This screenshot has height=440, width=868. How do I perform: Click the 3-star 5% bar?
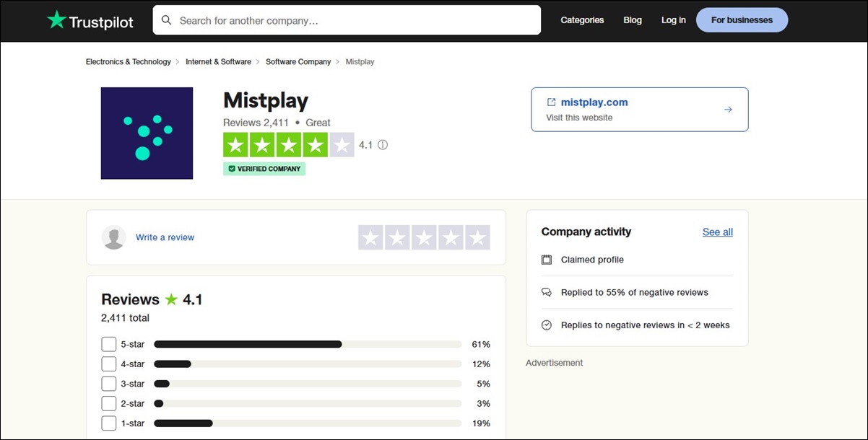(x=308, y=384)
